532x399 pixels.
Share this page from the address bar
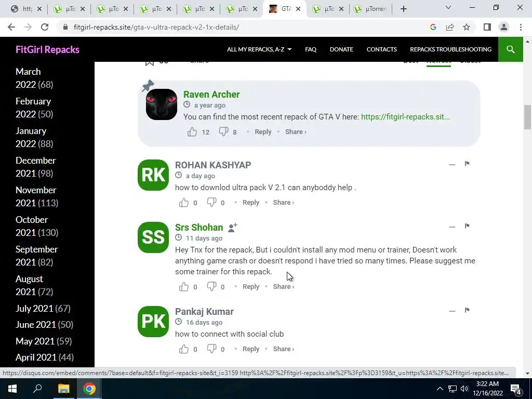tap(450, 27)
